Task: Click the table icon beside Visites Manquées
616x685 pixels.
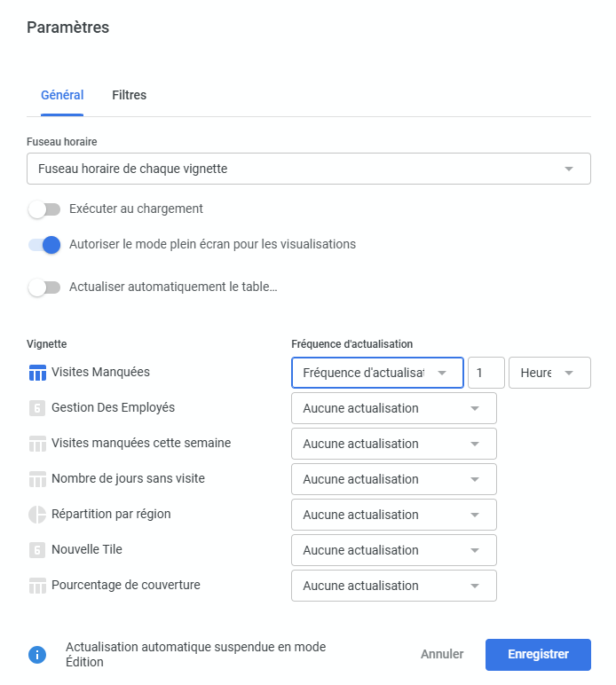Action: [x=37, y=373]
